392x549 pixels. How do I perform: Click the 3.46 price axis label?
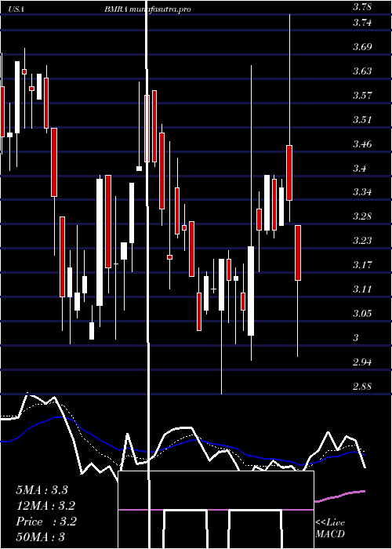[362, 144]
